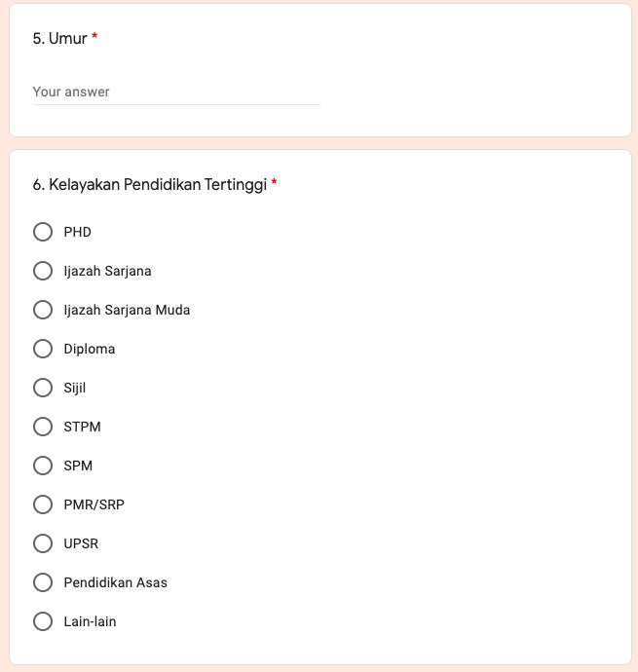Select the Pendidikan Asas radio circle
Viewport: 638px width, 672px height.
tap(43, 582)
